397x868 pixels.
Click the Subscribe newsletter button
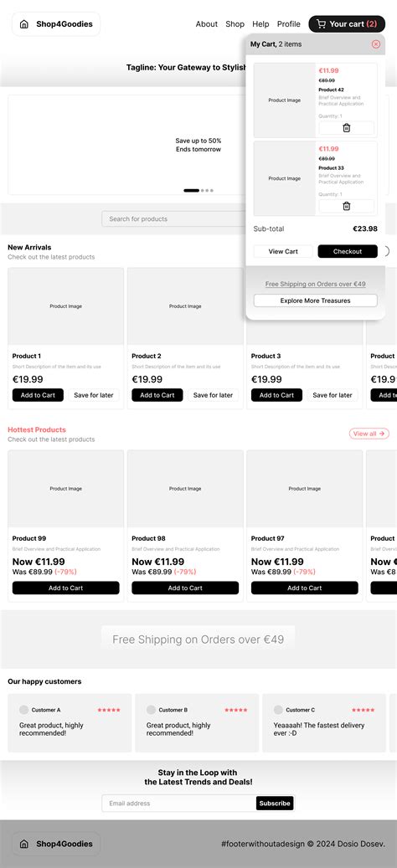click(x=275, y=804)
